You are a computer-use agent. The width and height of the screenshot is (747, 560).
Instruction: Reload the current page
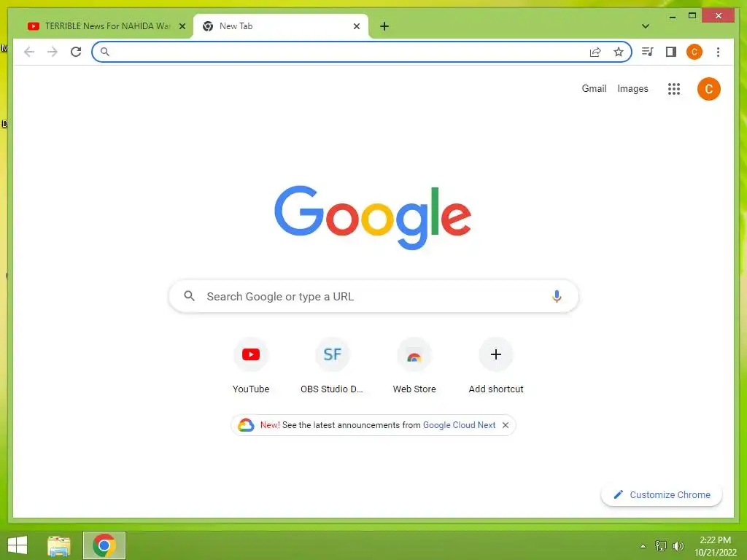[x=76, y=52]
